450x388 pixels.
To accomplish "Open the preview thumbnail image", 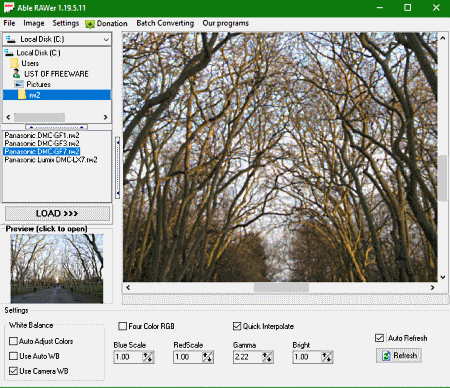I will click(57, 268).
